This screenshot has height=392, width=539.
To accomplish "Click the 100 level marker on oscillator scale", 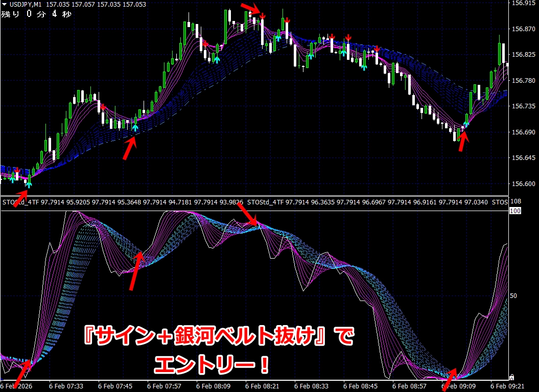I will (x=515, y=211).
